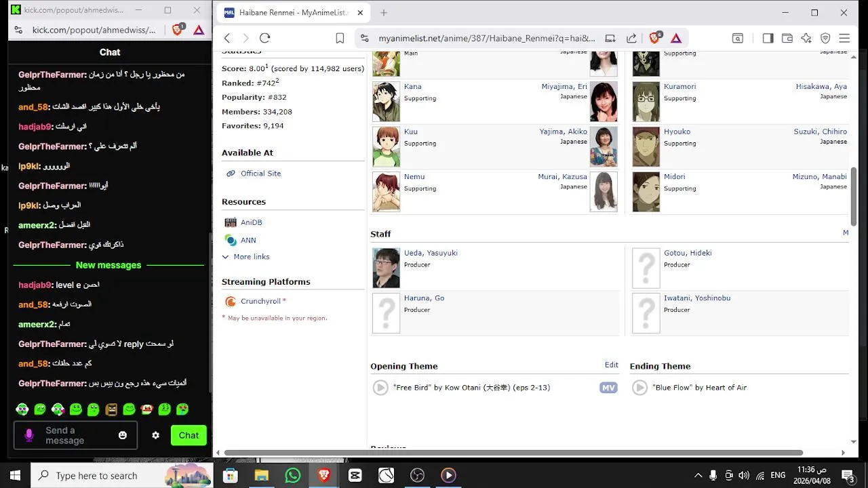This screenshot has width=868, height=488.
Task: Click the purple microphone icon in chat input
Action: [x=29, y=435]
